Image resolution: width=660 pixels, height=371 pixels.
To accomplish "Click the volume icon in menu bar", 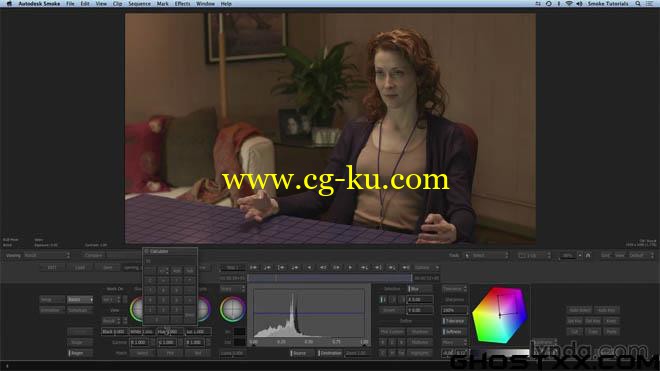I will click(x=579, y=3).
